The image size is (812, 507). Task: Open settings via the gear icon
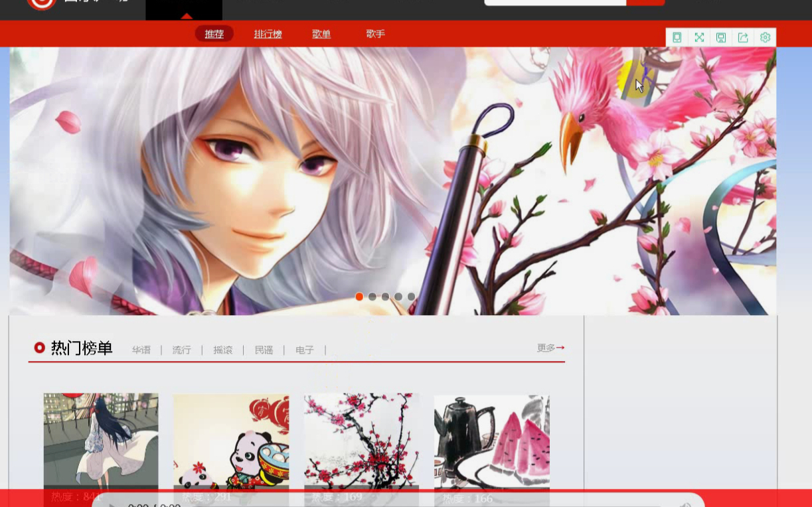pyautogui.click(x=765, y=38)
